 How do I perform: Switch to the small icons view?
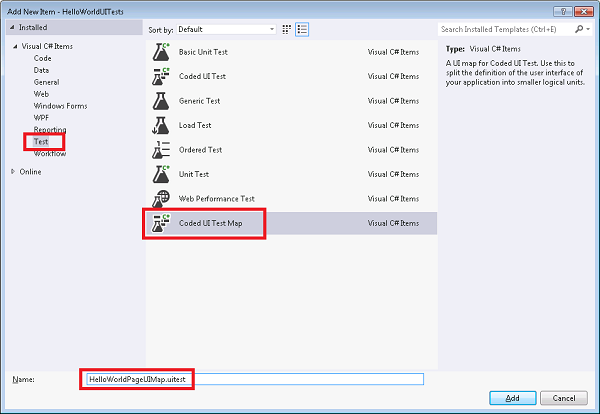(x=288, y=30)
